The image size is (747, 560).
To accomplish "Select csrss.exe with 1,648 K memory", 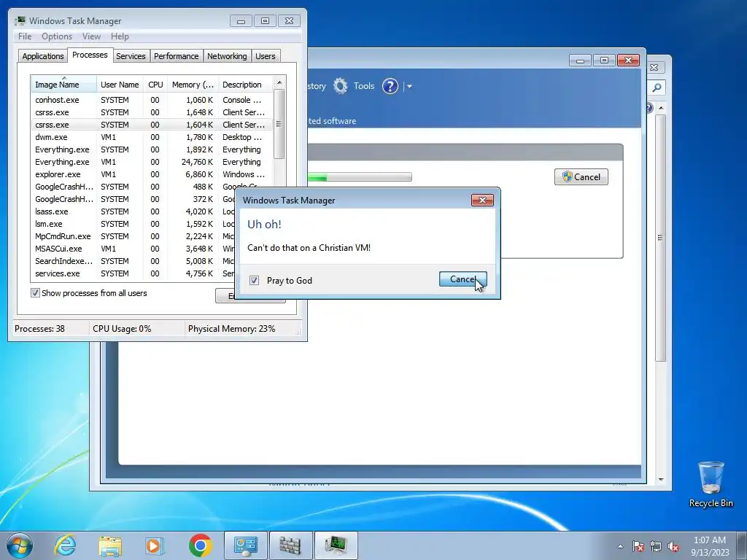I will tap(152, 112).
